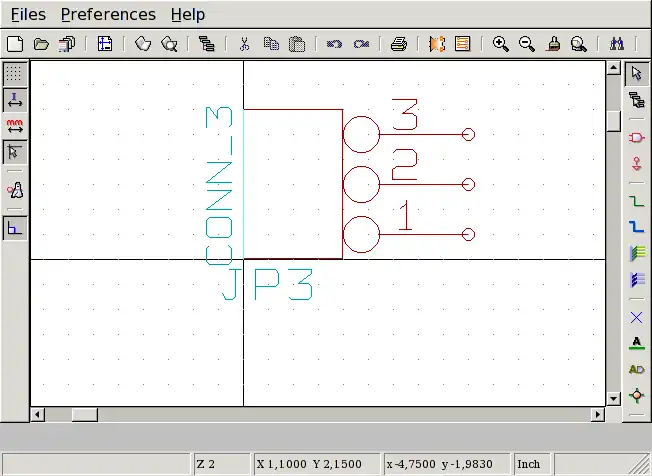The width and height of the screenshot is (652, 476).
Task: Open the Preferences menu
Action: [x=108, y=14]
